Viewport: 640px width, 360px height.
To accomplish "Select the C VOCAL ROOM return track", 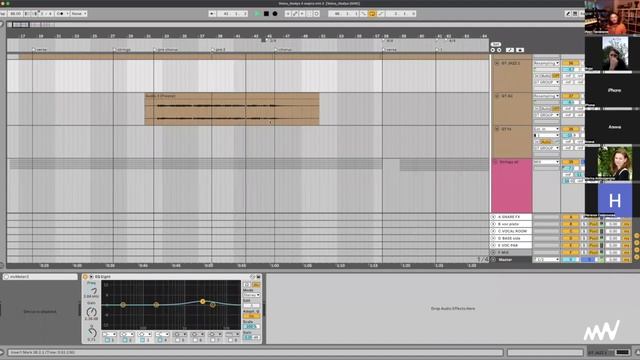I will [x=512, y=231].
